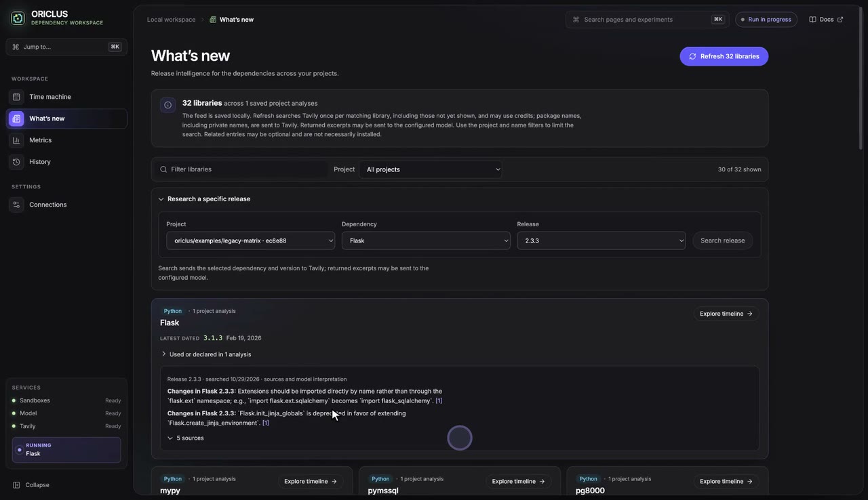Refresh 32 libraries
The image size is (868, 500).
click(x=724, y=56)
